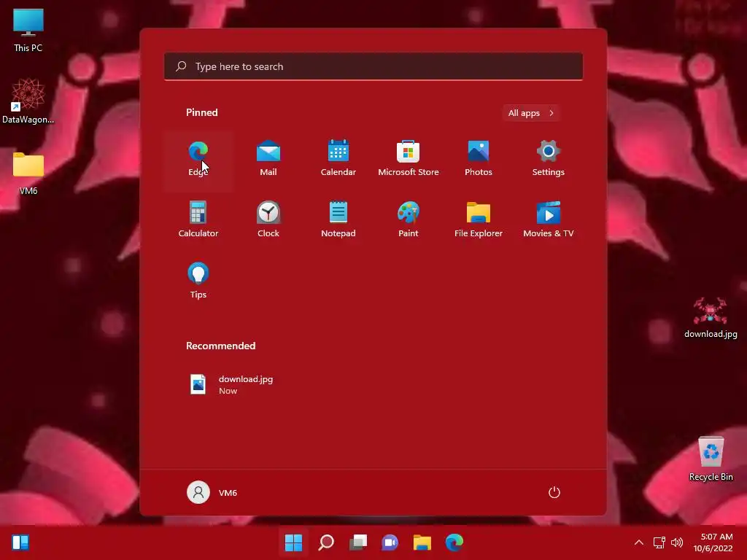
Task: Open Notepad
Action: pos(338,220)
